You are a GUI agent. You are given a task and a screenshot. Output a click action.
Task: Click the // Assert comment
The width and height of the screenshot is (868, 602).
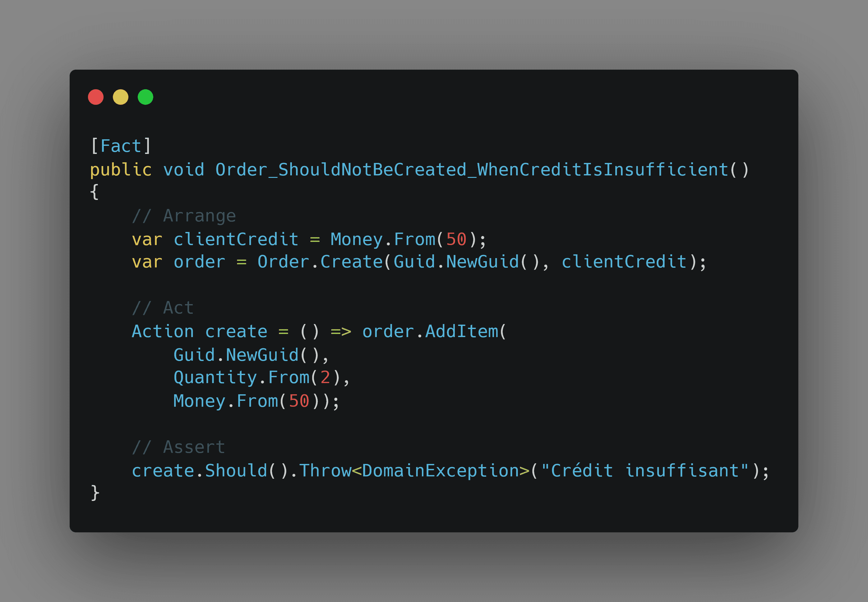click(x=178, y=447)
